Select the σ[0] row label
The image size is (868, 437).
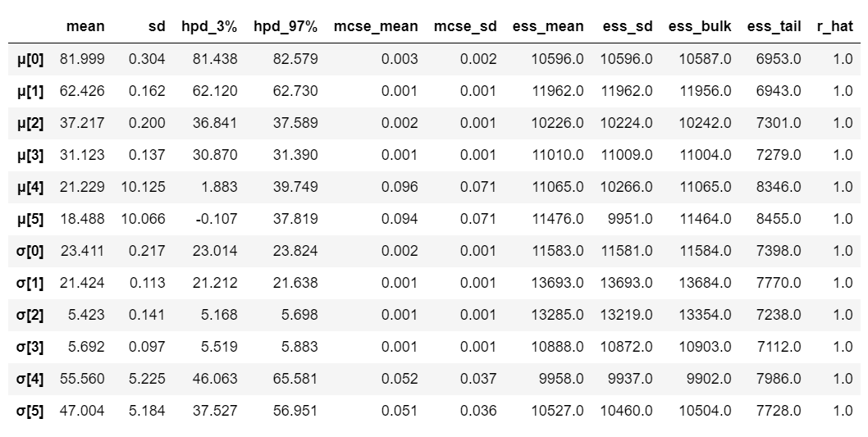pyautogui.click(x=30, y=251)
